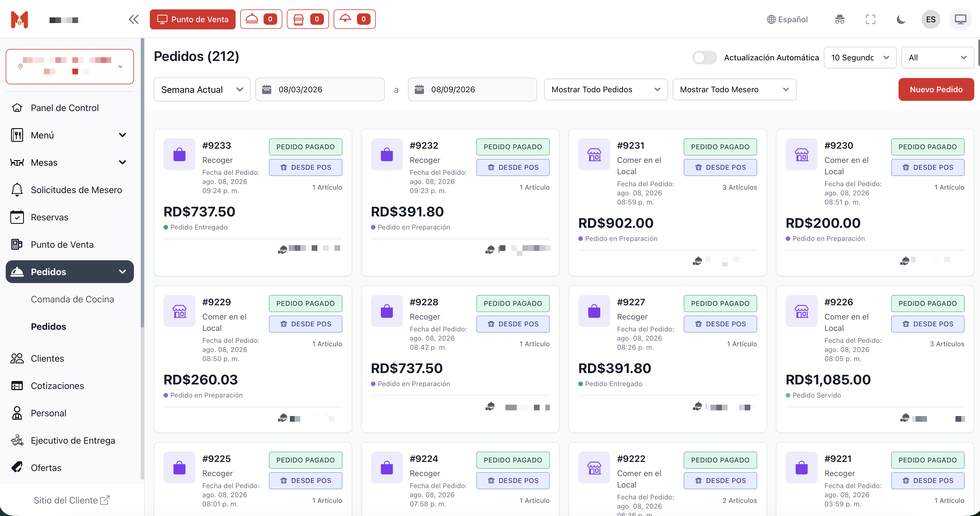Click storefront icon of order #9226
Viewport: 980px width, 516px height.
point(802,311)
